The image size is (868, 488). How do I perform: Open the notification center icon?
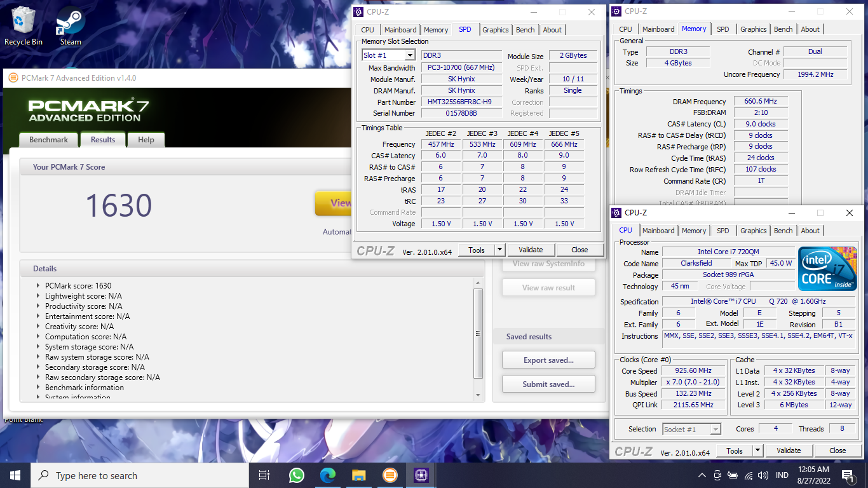point(848,475)
